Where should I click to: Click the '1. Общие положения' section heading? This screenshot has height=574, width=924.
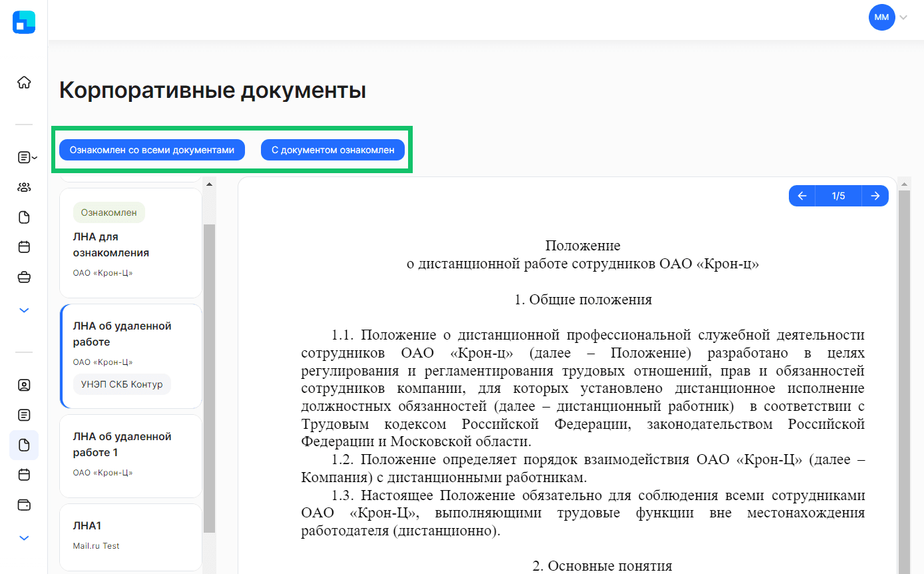[x=583, y=300]
